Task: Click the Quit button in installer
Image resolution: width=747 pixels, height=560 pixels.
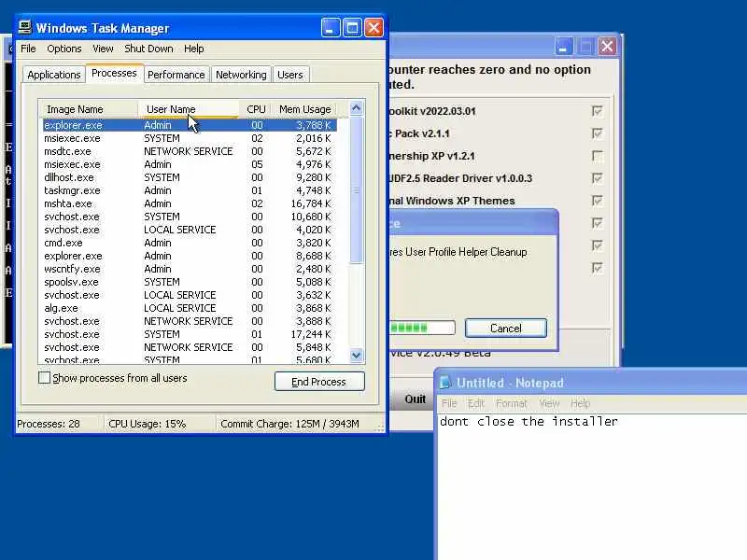Action: [x=415, y=399]
